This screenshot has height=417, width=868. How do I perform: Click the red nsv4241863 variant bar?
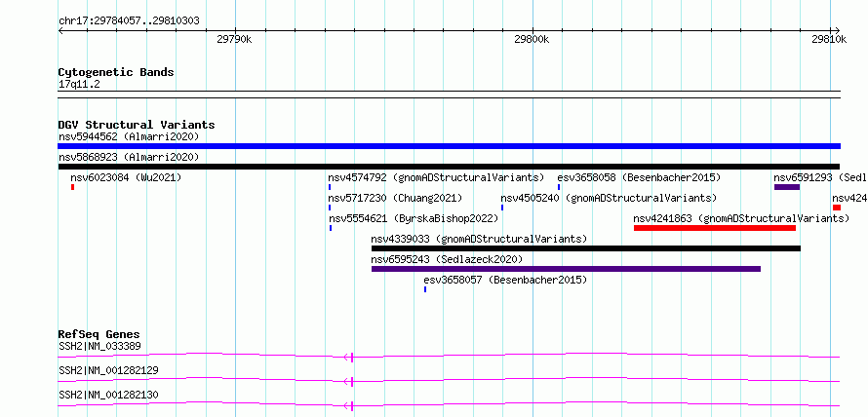click(x=715, y=228)
